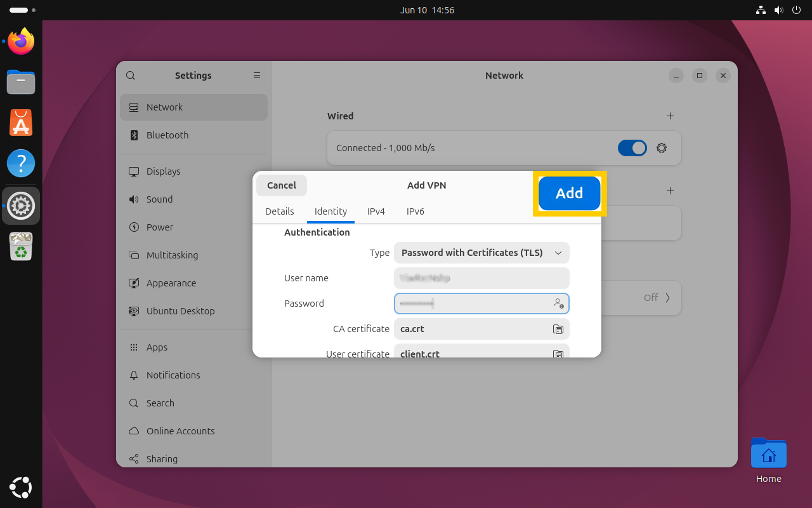Select Appearance in Settings sidebar

click(193, 283)
